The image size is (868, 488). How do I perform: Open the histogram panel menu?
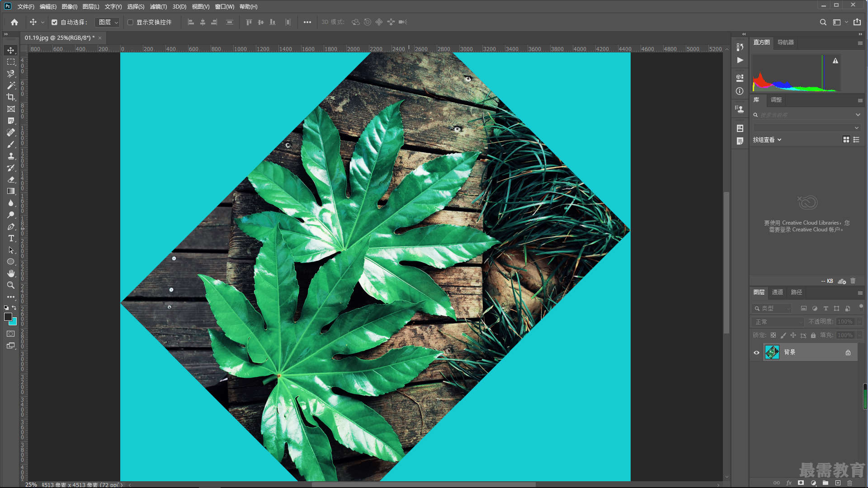point(860,43)
